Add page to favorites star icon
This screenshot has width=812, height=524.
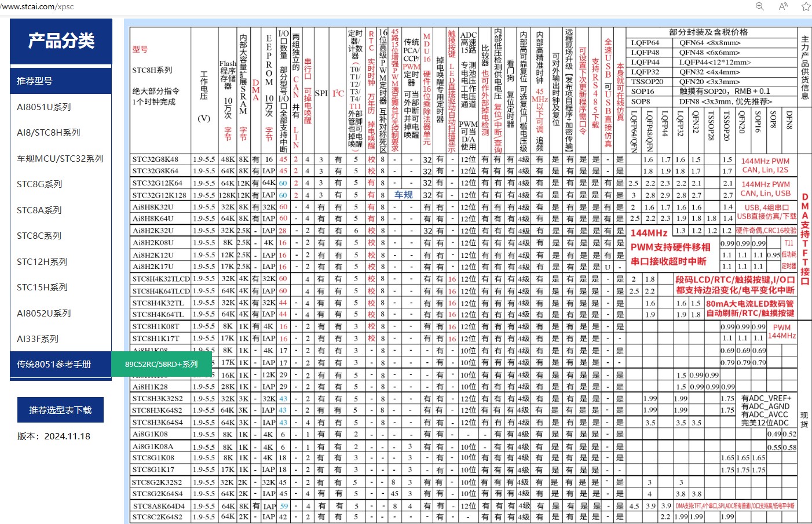[806, 6]
